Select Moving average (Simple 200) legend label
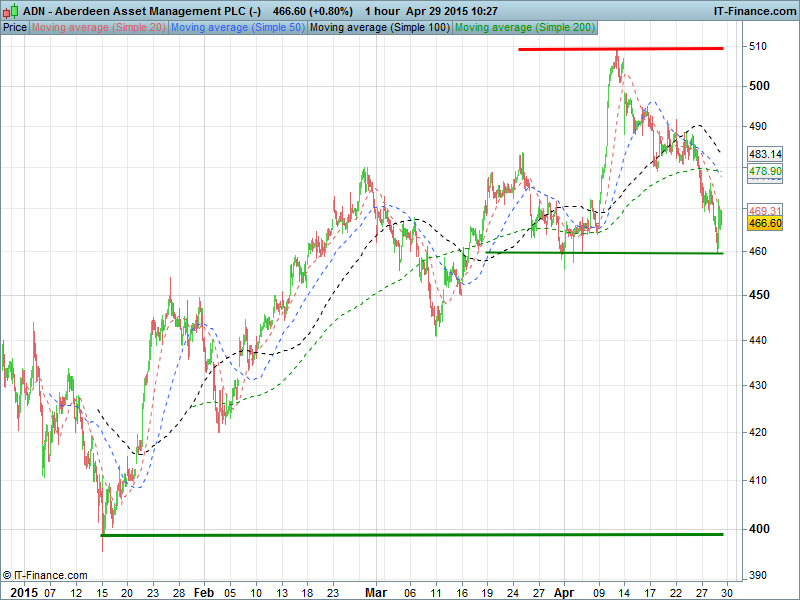This screenshot has width=800, height=600. (x=523, y=27)
